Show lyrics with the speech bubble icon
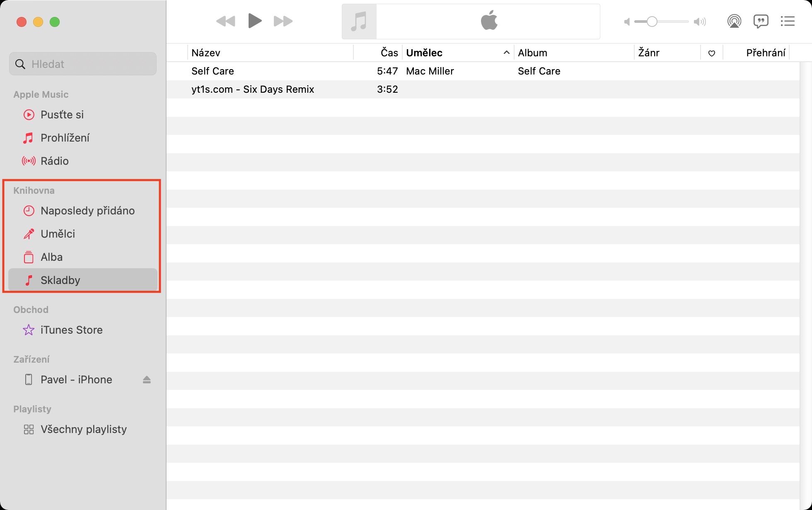 point(761,21)
